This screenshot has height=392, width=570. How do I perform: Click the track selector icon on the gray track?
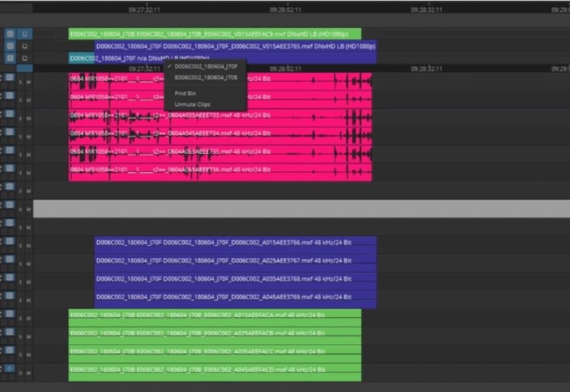[10, 205]
